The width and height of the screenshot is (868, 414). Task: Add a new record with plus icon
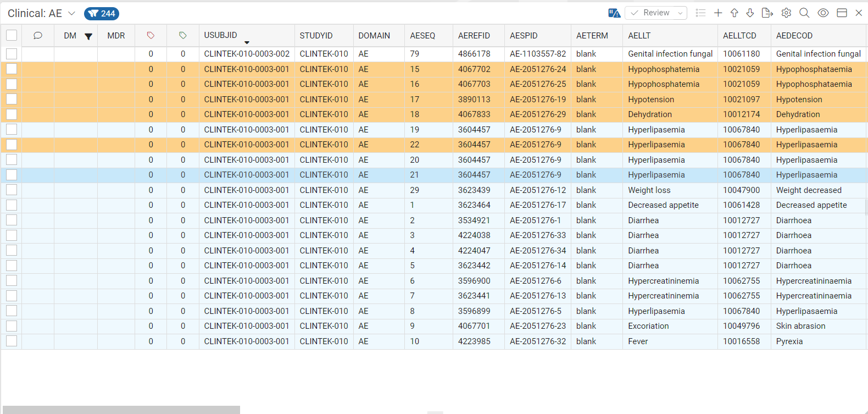pyautogui.click(x=718, y=13)
